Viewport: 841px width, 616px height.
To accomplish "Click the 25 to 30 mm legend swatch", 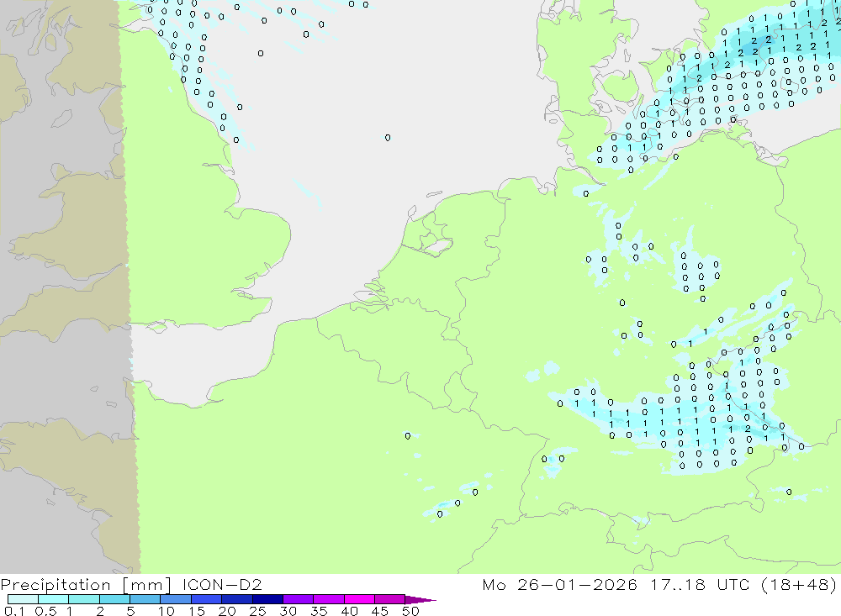I will point(267,599).
